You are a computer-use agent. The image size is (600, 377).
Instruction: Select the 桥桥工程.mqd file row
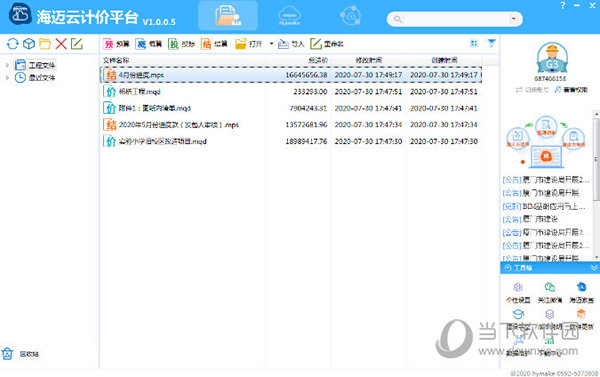tap(291, 91)
